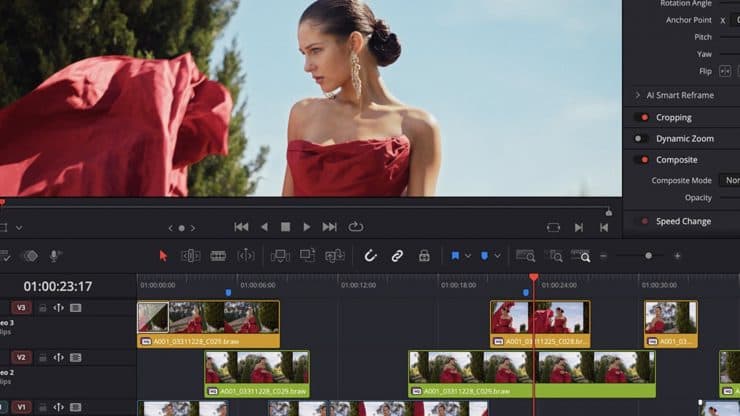
Task: Toggle the Loop playback icon
Action: pyautogui.click(x=355, y=227)
